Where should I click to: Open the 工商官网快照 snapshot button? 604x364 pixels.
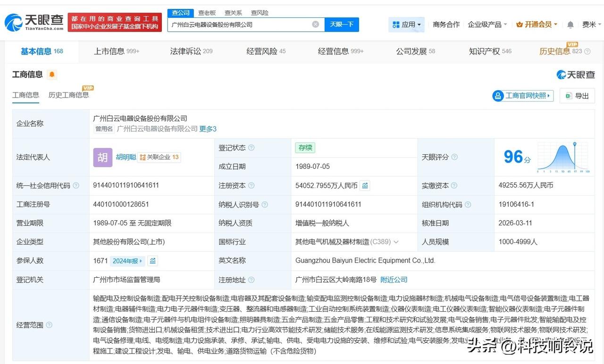pyautogui.click(x=523, y=96)
